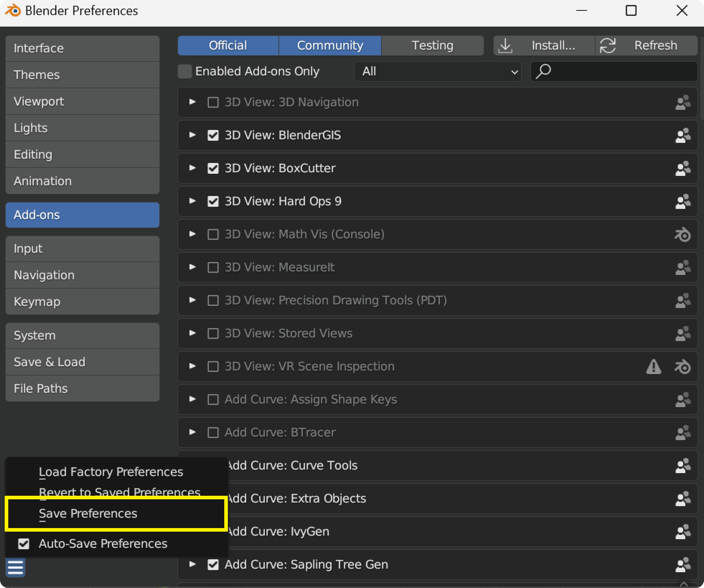Click the hamburger menu icon at bottom left
The width and height of the screenshot is (704, 588).
click(x=15, y=568)
